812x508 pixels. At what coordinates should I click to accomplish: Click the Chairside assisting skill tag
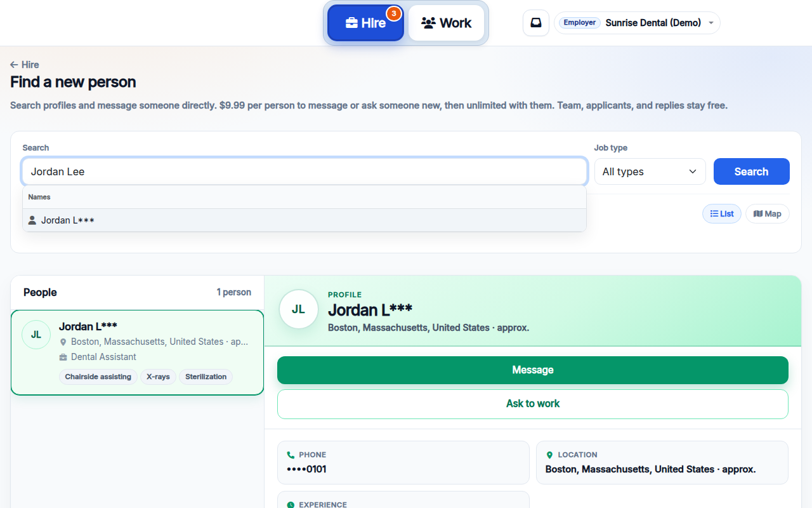98,377
